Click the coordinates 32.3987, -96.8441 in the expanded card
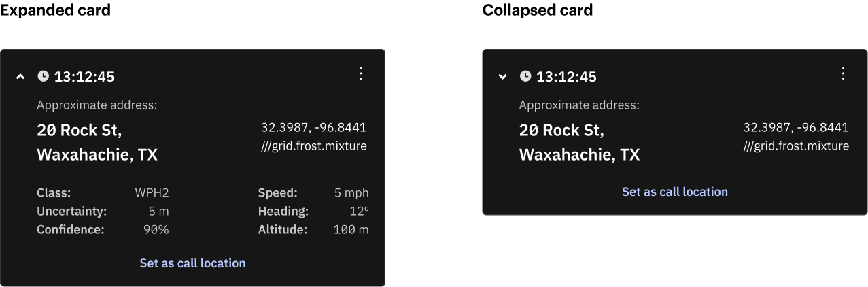Viewport: 868px width, 287px height. coord(313,127)
